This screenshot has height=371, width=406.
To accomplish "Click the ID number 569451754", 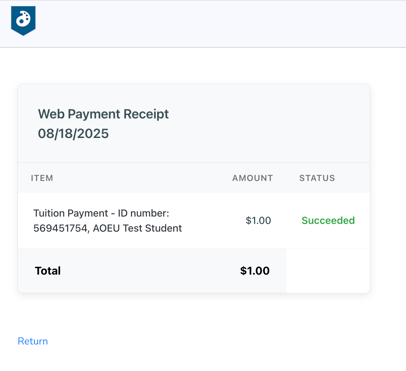I will click(60, 228).
